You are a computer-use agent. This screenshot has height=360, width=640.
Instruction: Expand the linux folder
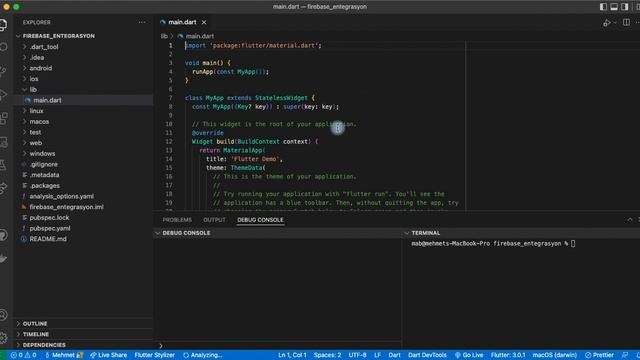[36, 111]
